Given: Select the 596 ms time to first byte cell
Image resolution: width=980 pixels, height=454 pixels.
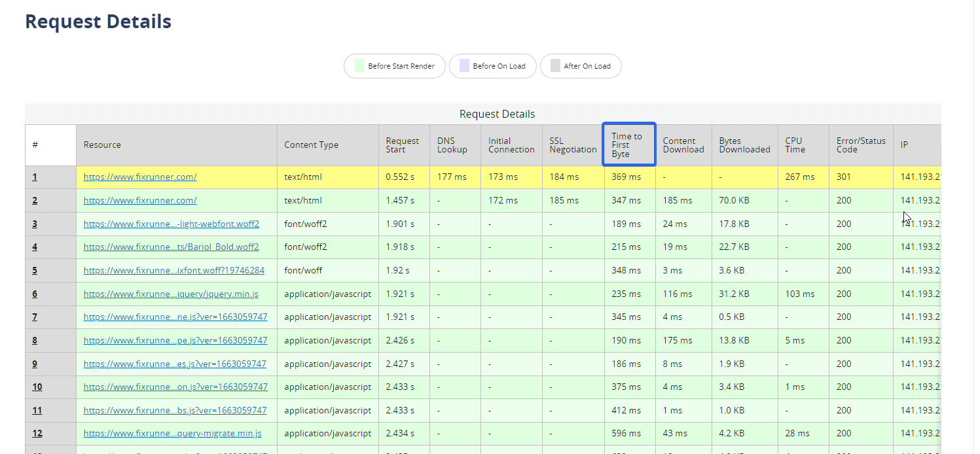Looking at the screenshot, I should [630, 433].
